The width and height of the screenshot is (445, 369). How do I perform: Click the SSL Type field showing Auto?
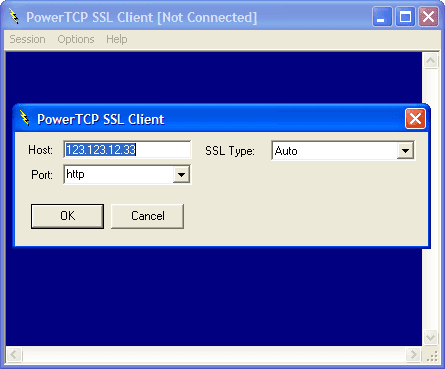tap(343, 151)
